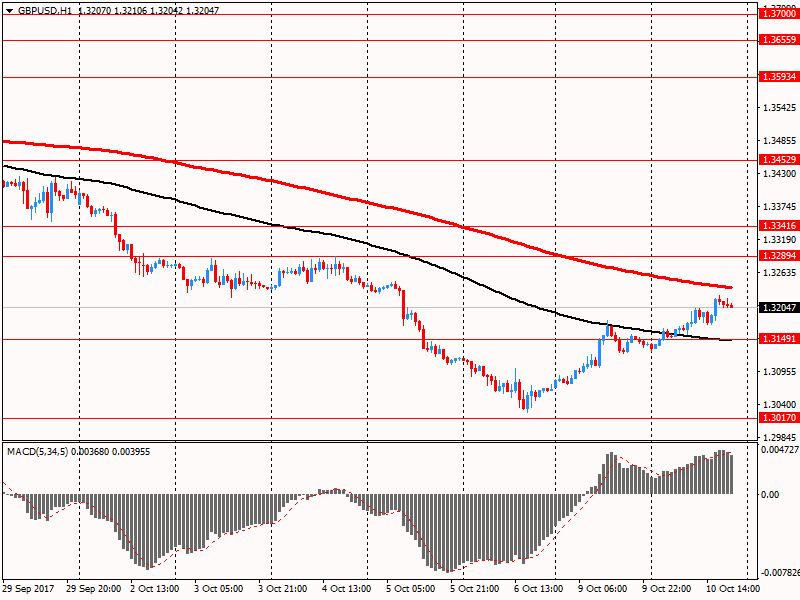Viewport: 800px width, 600px height.
Task: Click the 9 Oct 22:00 time label
Action: tap(666, 589)
